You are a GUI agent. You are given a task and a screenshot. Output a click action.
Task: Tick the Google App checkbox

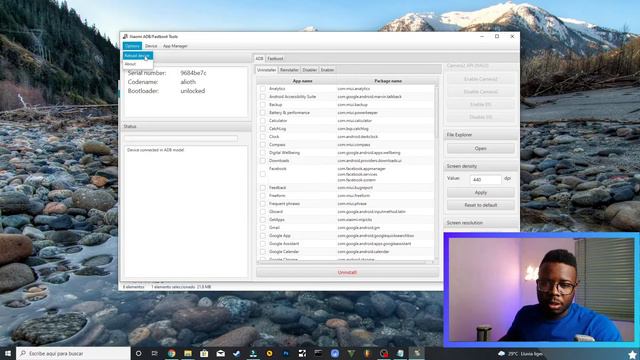263,236
